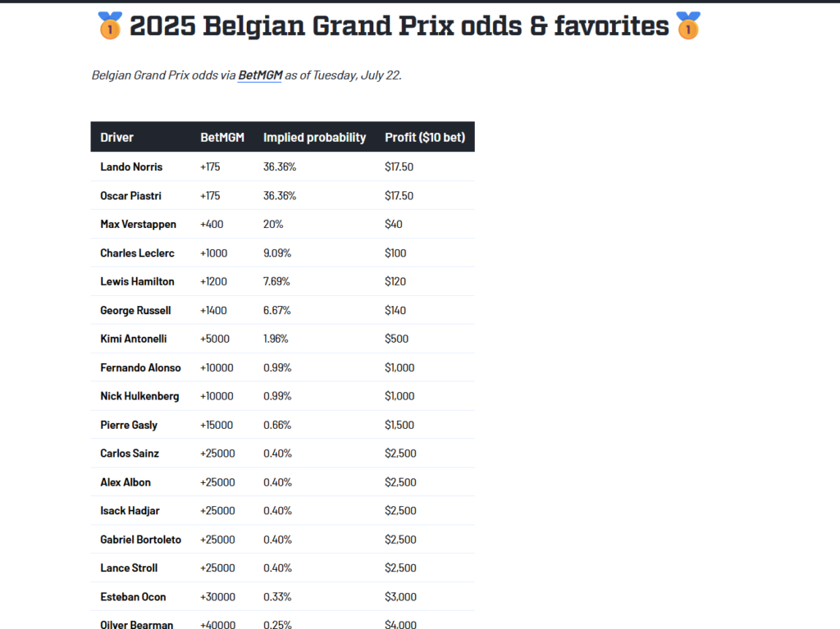Click the BetMGM column header

coord(222,137)
